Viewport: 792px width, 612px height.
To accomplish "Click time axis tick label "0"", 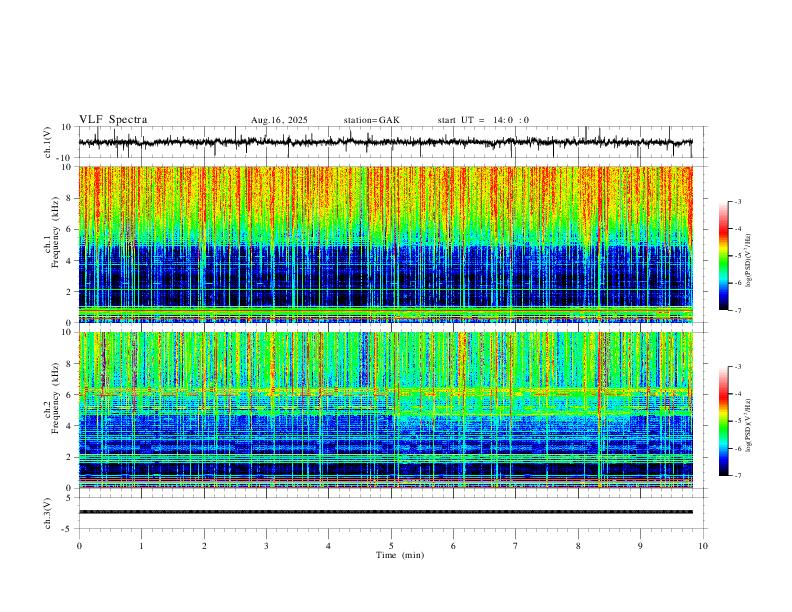I will (79, 546).
